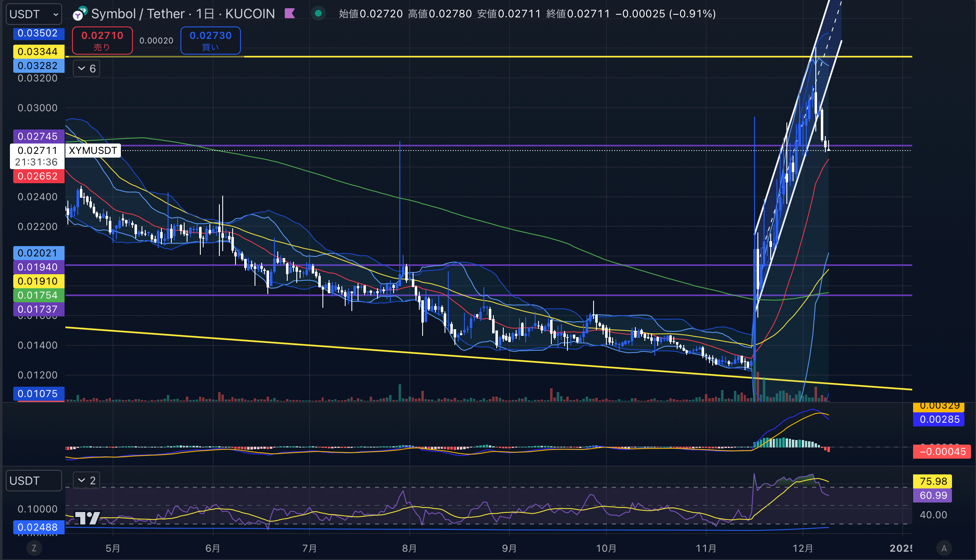Click the 0.00020 spread value

(156, 41)
